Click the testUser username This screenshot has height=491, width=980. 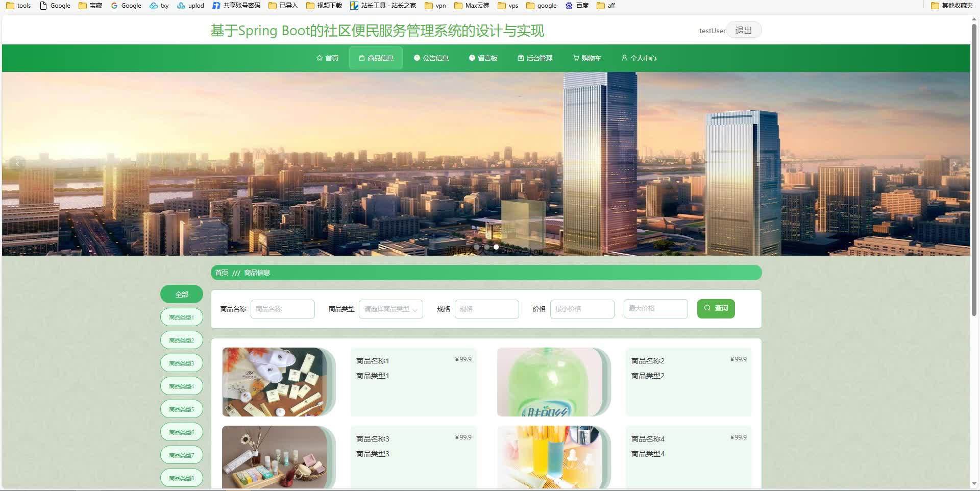712,31
